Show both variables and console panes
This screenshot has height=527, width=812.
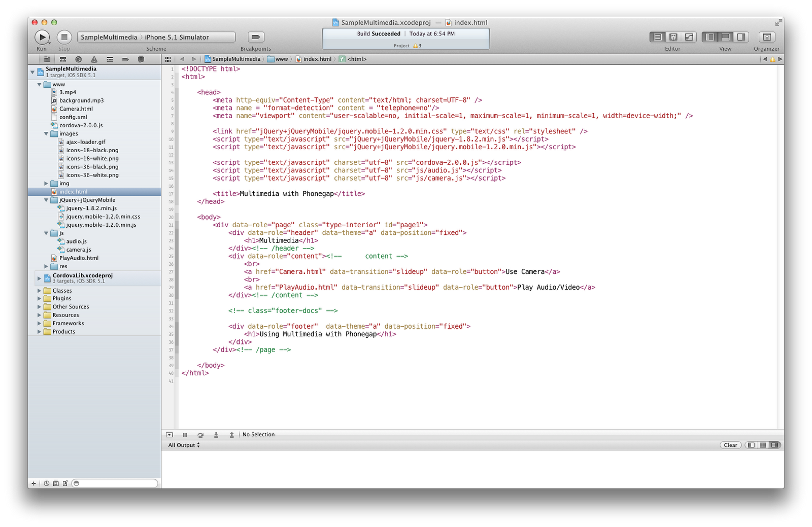point(763,445)
